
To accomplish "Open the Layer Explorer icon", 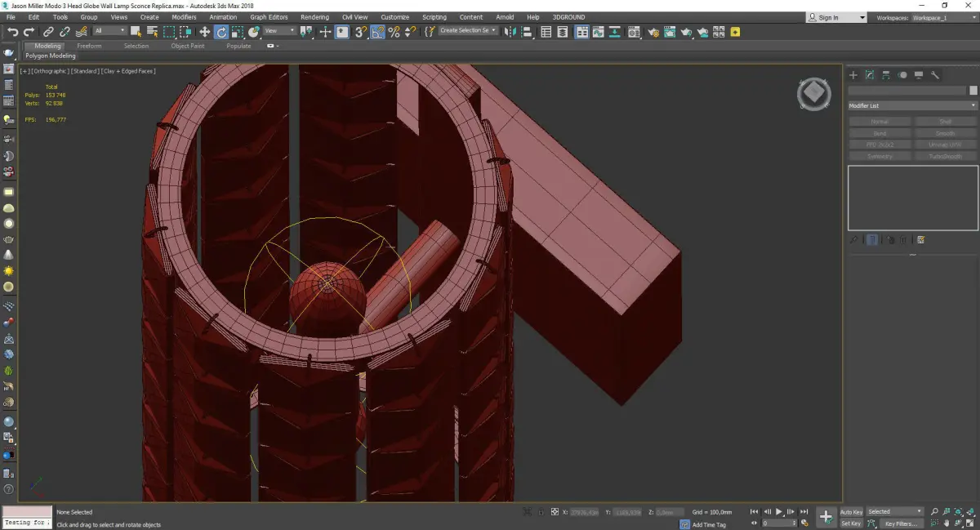I will click(x=563, y=32).
